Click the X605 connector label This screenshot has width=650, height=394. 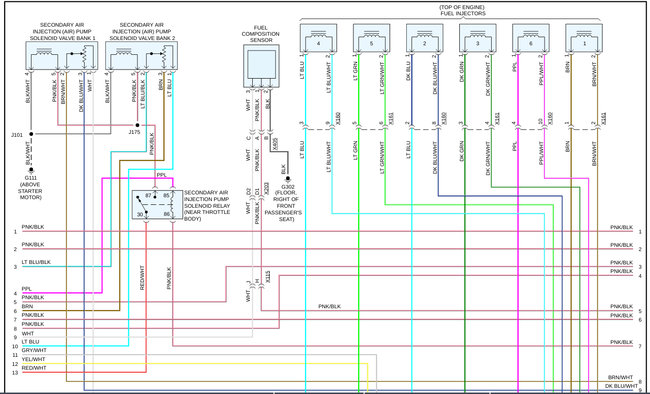point(276,143)
